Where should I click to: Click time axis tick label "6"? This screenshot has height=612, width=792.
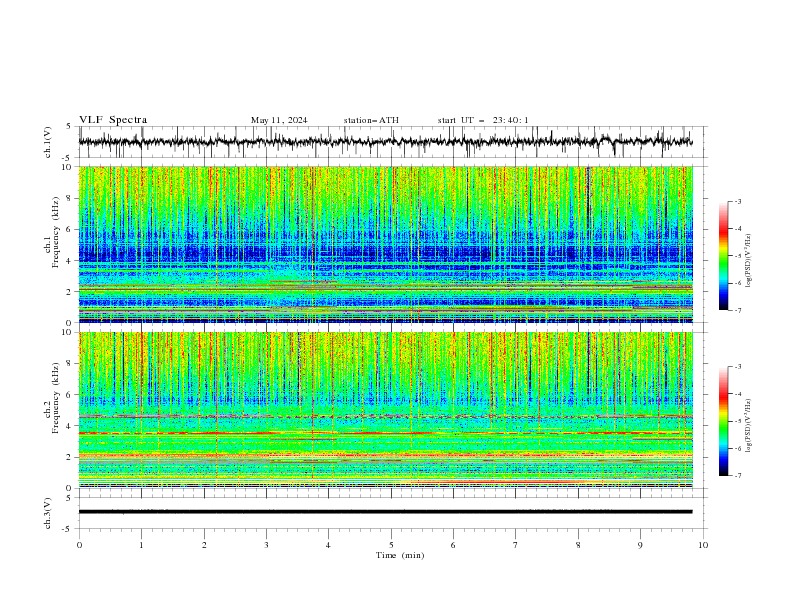click(453, 545)
